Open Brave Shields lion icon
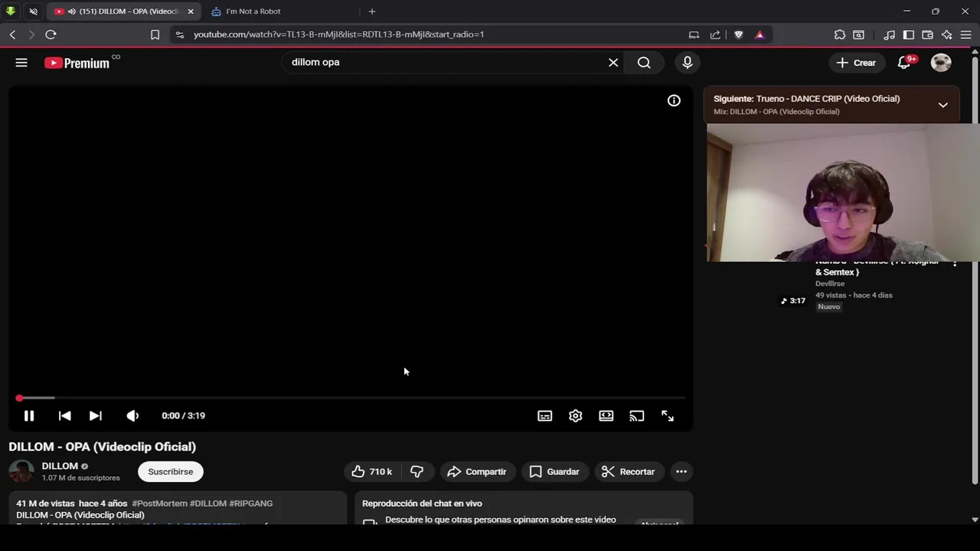Screen dimensions: 980x551 tap(738, 34)
